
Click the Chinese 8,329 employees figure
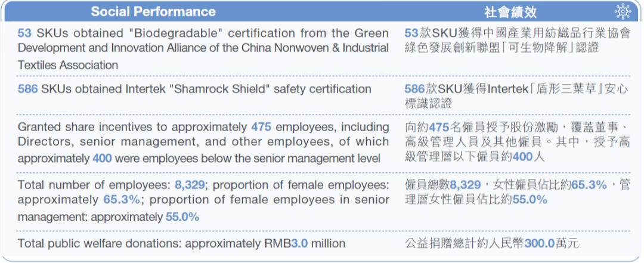tap(465, 185)
